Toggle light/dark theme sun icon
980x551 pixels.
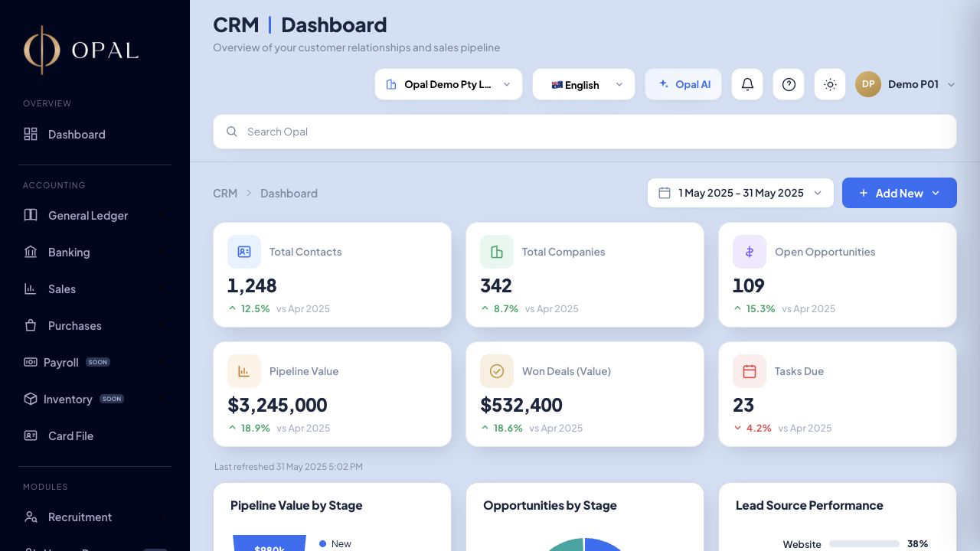click(830, 84)
